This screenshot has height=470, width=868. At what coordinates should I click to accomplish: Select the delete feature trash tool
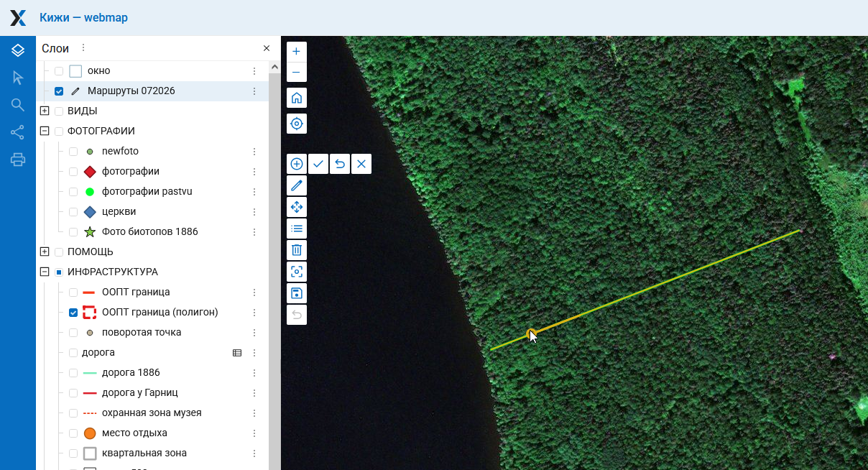pyautogui.click(x=297, y=250)
